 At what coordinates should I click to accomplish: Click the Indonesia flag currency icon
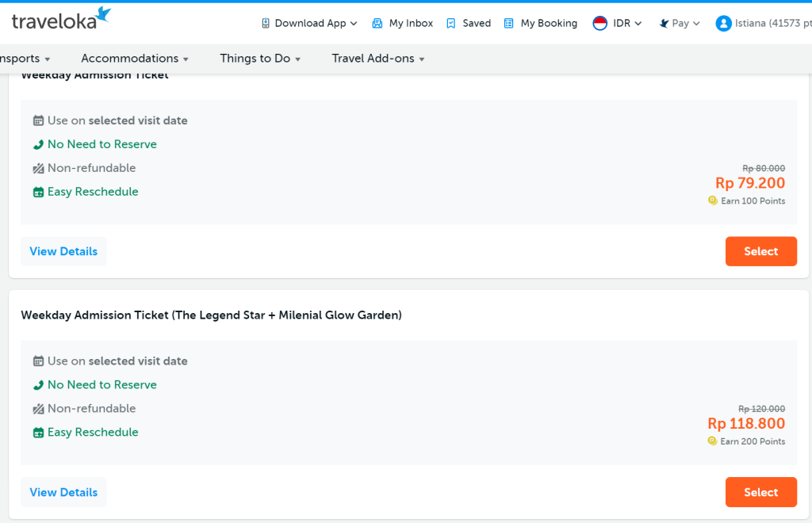pyautogui.click(x=600, y=23)
